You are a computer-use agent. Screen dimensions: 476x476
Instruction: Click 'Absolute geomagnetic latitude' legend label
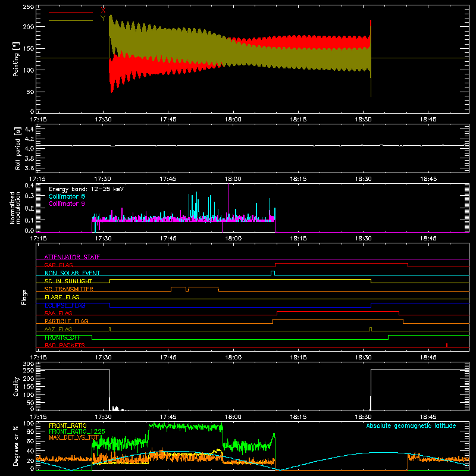pos(411,425)
